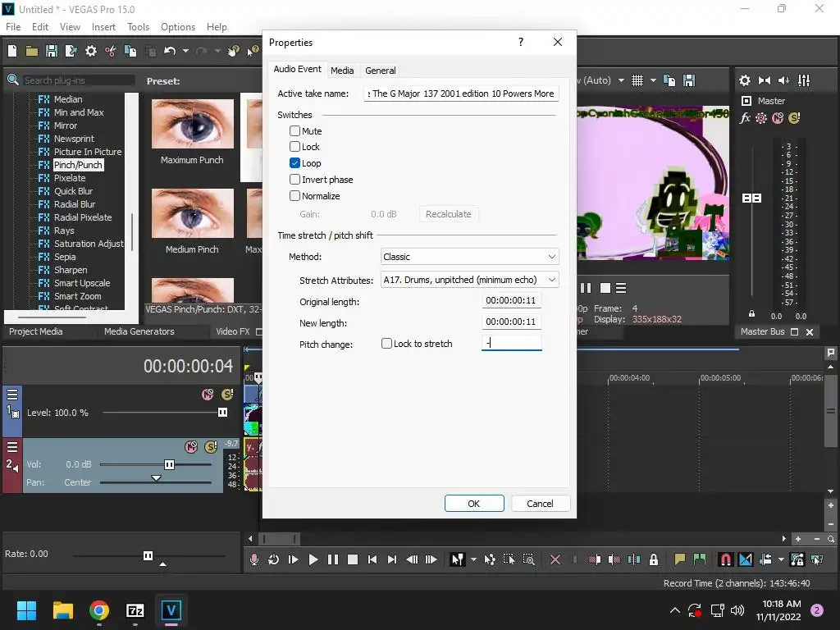This screenshot has width=840, height=630.
Task: Click the Copy icon in main toolbar
Action: pyautogui.click(x=130, y=51)
